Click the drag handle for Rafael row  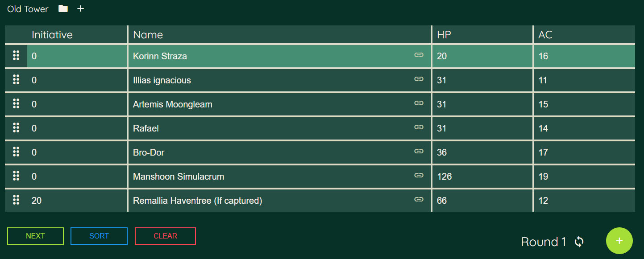(16, 127)
